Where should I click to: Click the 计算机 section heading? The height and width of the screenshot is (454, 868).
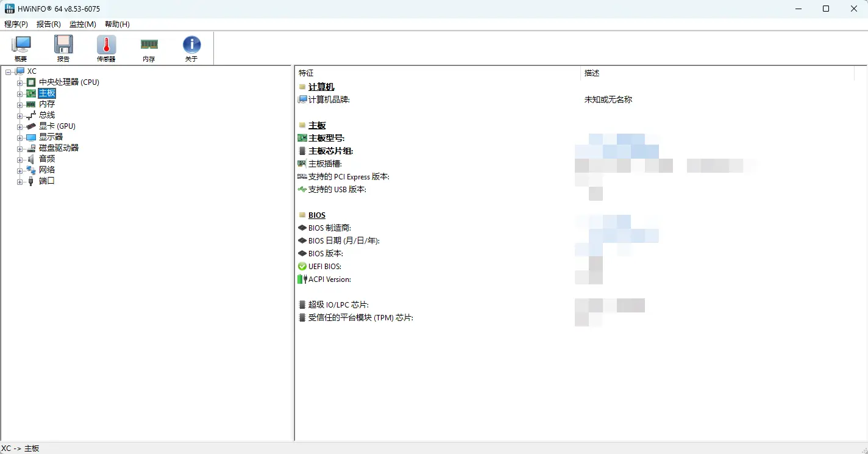tap(321, 87)
